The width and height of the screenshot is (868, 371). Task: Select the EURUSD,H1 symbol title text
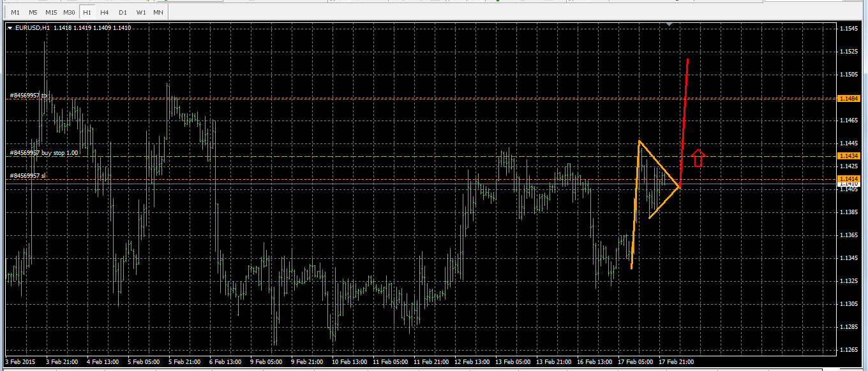click(x=33, y=28)
